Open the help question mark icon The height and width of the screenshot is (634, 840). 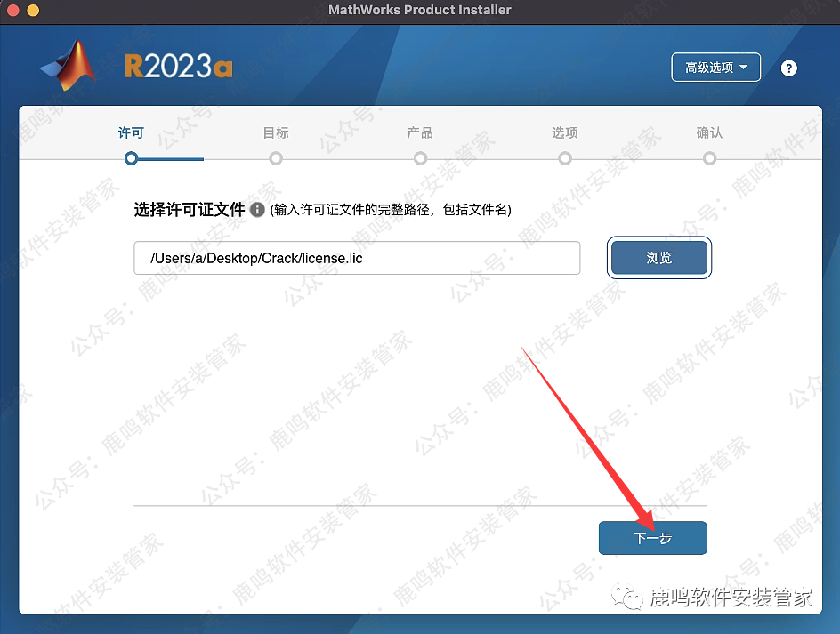click(x=788, y=68)
